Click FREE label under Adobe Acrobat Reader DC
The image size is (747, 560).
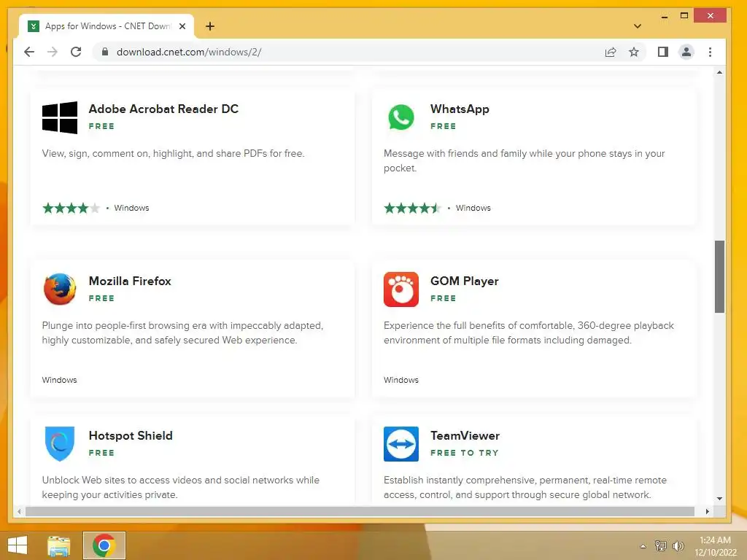click(101, 126)
